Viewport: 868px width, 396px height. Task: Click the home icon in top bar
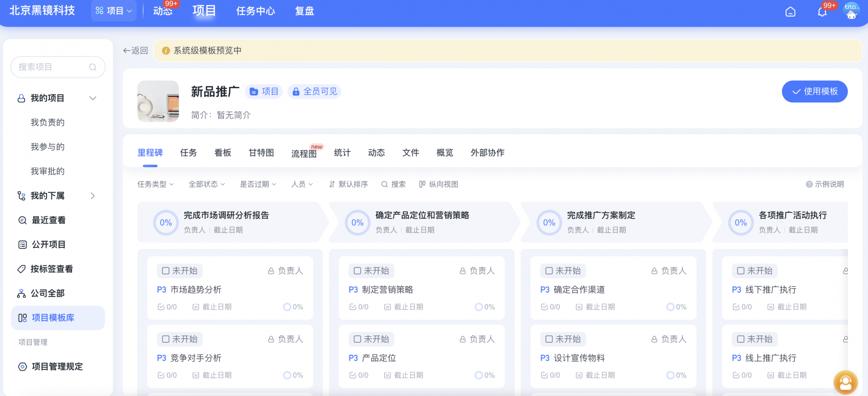[x=790, y=12]
